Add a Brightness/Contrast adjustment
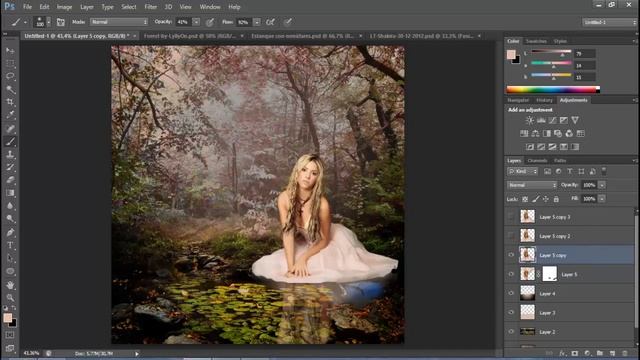Image resolution: width=640 pixels, height=360 pixels. pyautogui.click(x=529, y=120)
